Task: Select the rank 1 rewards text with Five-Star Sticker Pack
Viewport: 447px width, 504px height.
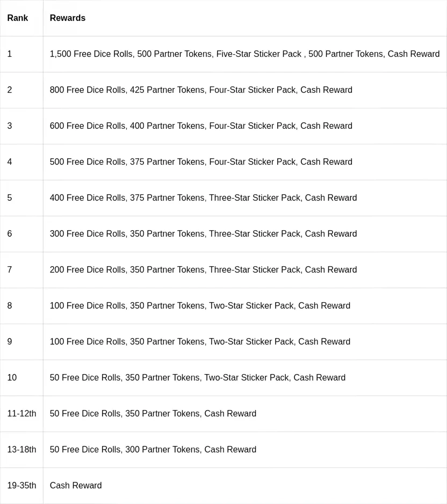Action: coord(244,54)
